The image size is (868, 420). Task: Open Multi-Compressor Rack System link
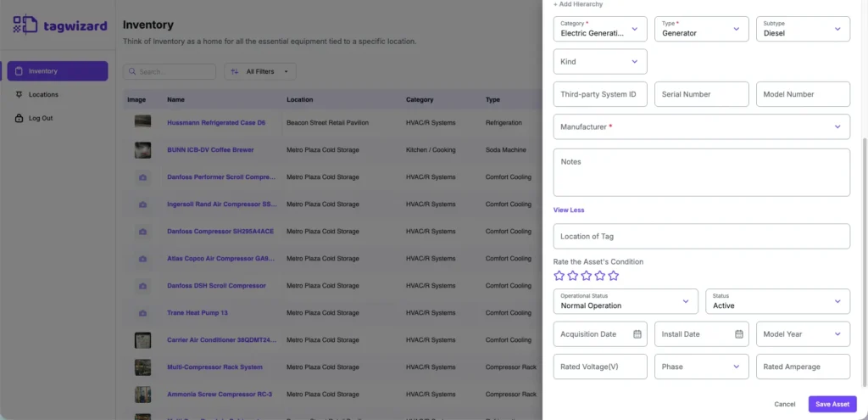point(214,367)
